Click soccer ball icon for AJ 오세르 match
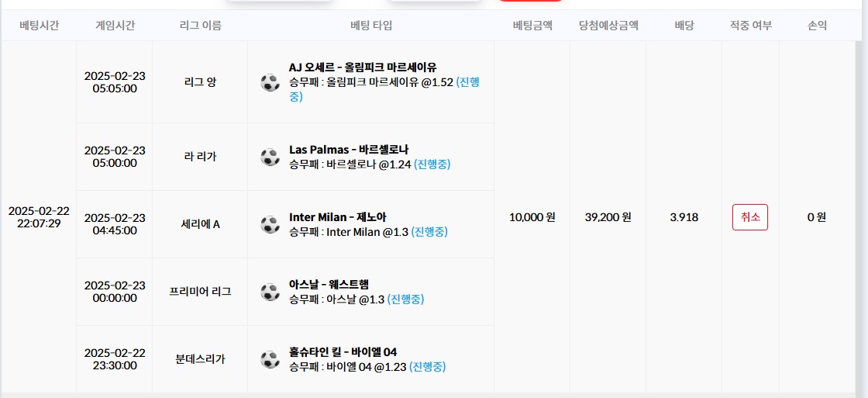This screenshot has height=398, width=868. click(270, 82)
